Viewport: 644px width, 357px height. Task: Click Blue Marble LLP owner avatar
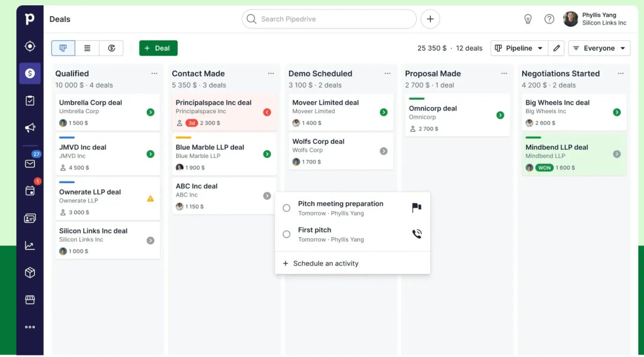(x=180, y=167)
